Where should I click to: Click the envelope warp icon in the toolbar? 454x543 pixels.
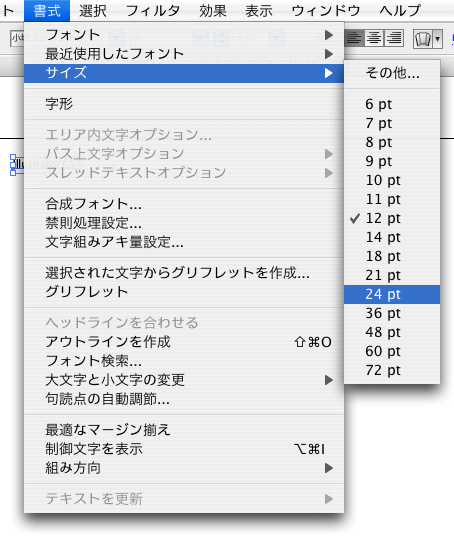423,39
